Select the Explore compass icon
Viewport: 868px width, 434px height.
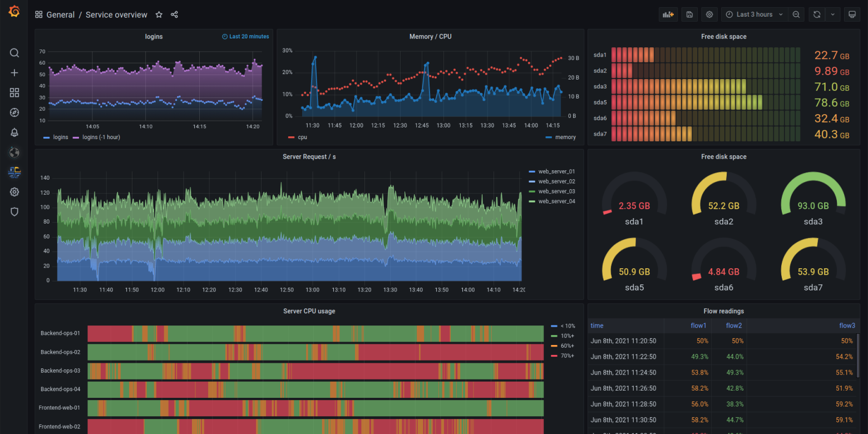click(14, 112)
